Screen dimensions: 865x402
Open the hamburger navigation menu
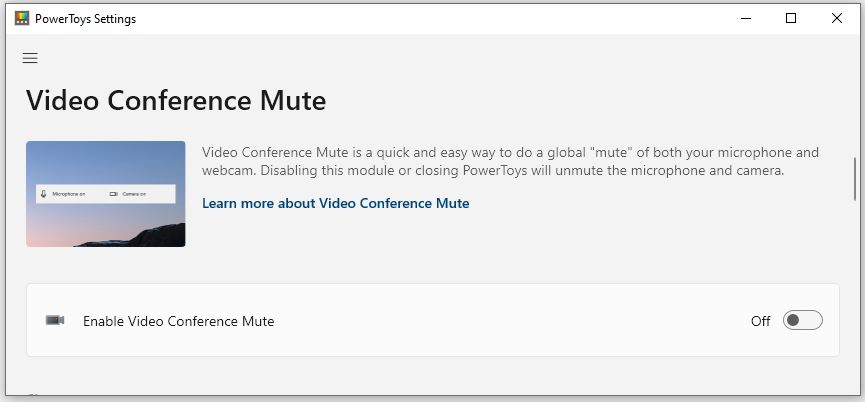point(30,58)
